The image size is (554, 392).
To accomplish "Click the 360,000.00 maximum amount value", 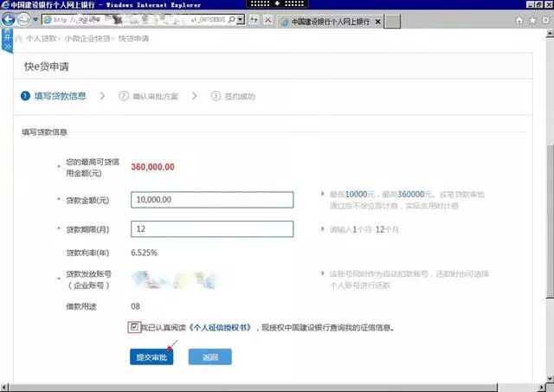I will tap(152, 167).
